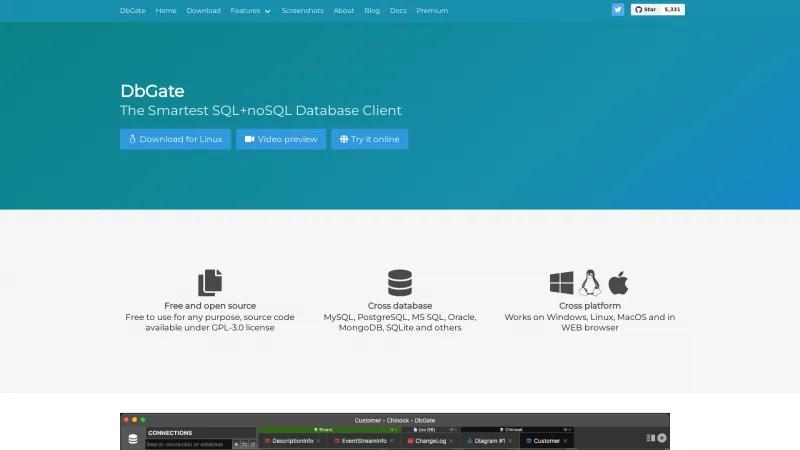Image resolution: width=800 pixels, height=450 pixels.
Task: Open the DbGate Twitter page icon
Action: [x=617, y=10]
